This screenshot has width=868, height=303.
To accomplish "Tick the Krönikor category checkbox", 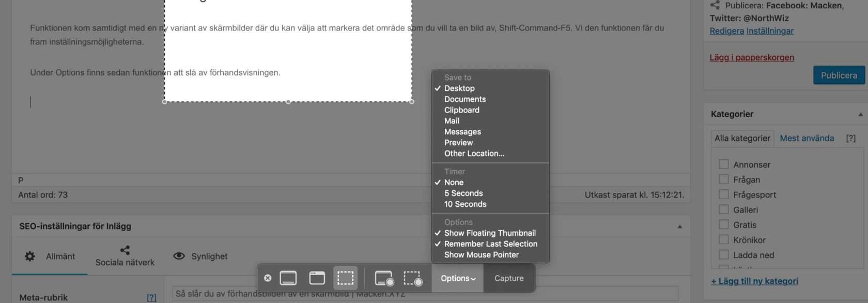I will click(x=724, y=240).
